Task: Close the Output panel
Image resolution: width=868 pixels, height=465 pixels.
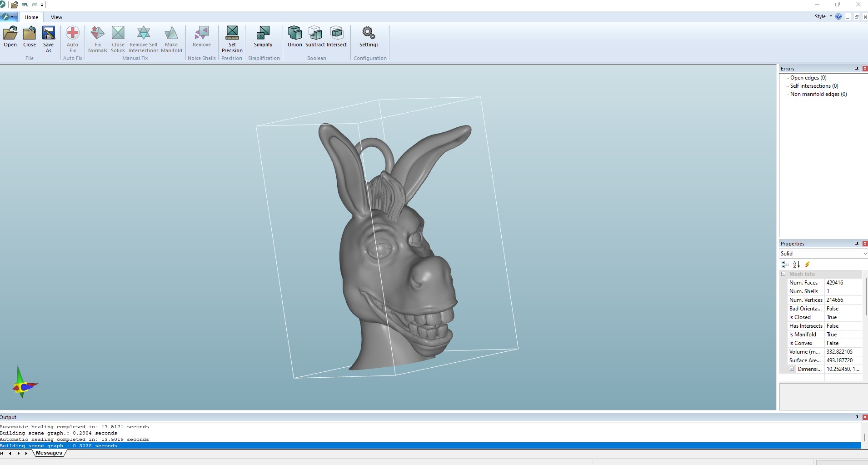Action: coord(865,417)
